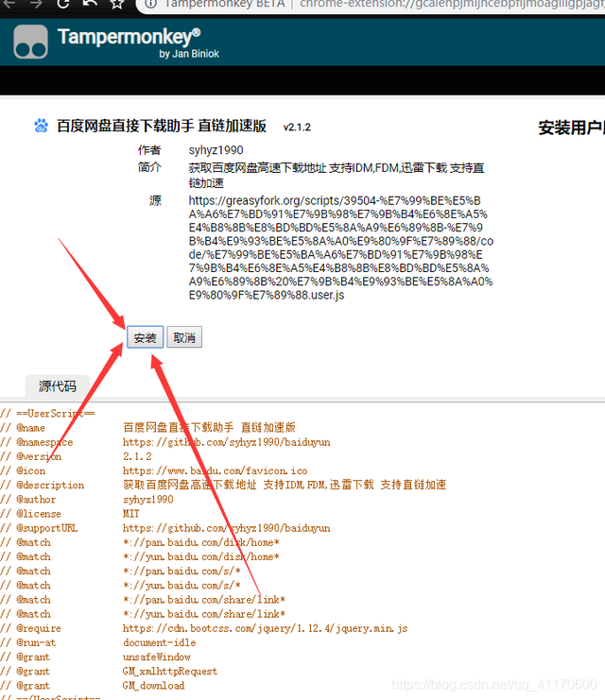Install the script with 安装 button
Screen dimensions: 605x700
pos(146,337)
